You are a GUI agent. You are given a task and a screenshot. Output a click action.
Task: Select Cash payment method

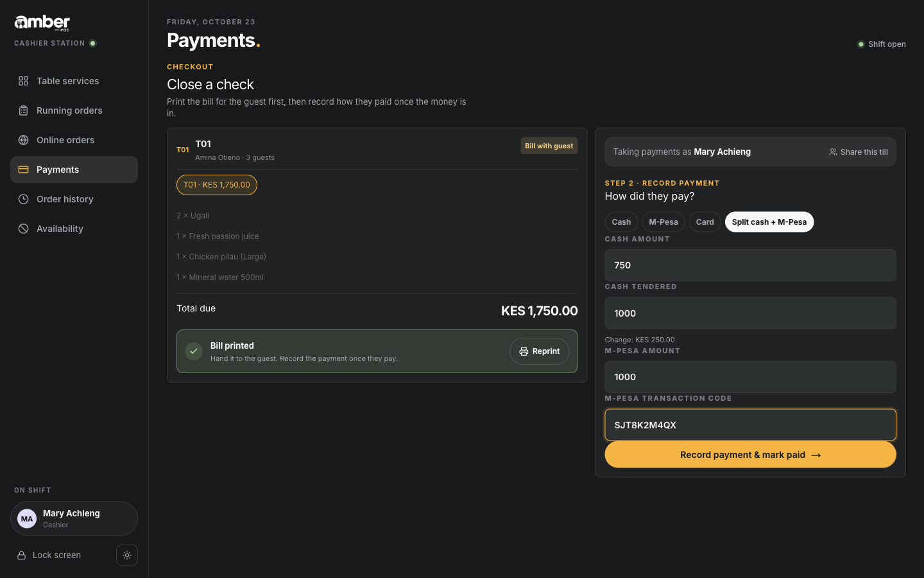tap(621, 222)
